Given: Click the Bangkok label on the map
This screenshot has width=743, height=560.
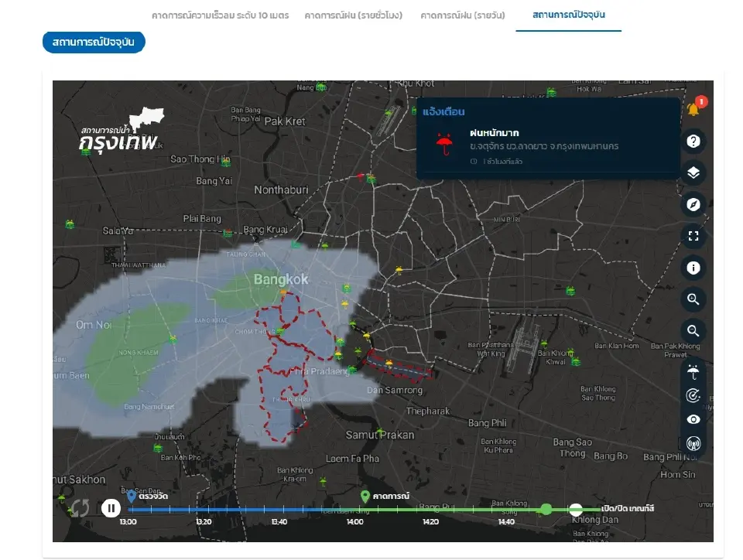Looking at the screenshot, I should pyautogui.click(x=281, y=279).
